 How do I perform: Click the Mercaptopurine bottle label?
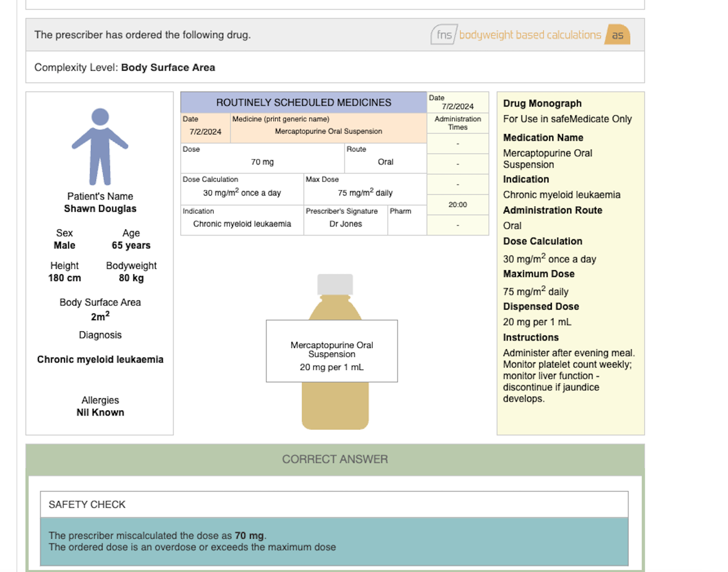click(332, 351)
